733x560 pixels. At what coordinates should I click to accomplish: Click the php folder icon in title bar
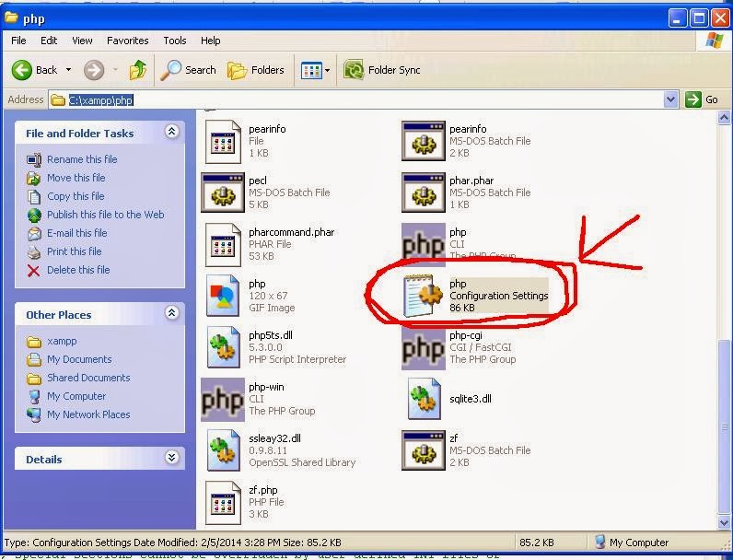tap(11, 17)
